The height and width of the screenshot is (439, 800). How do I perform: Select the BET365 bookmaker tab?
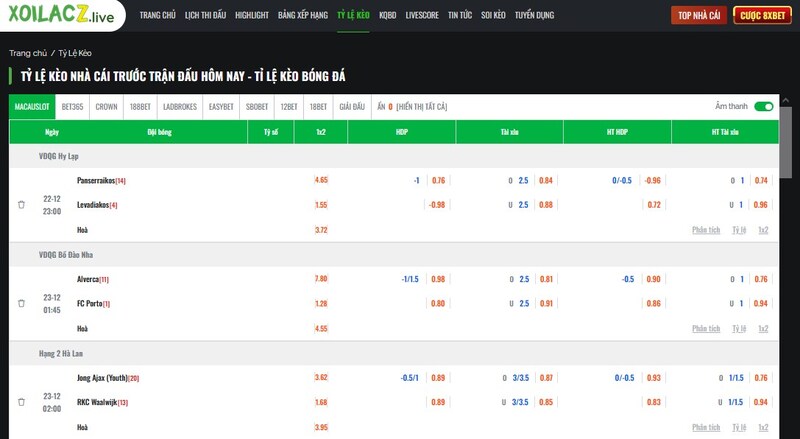[73, 106]
